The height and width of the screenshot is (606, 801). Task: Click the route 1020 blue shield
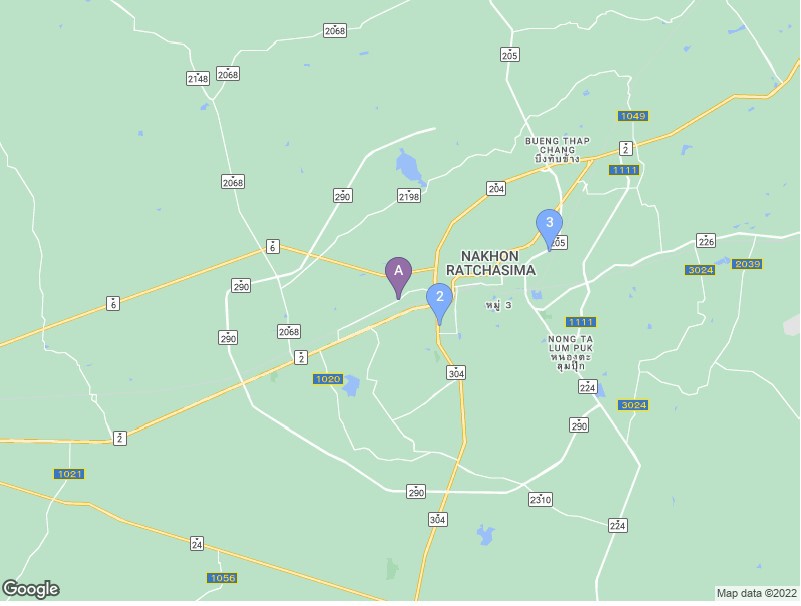[327, 379]
